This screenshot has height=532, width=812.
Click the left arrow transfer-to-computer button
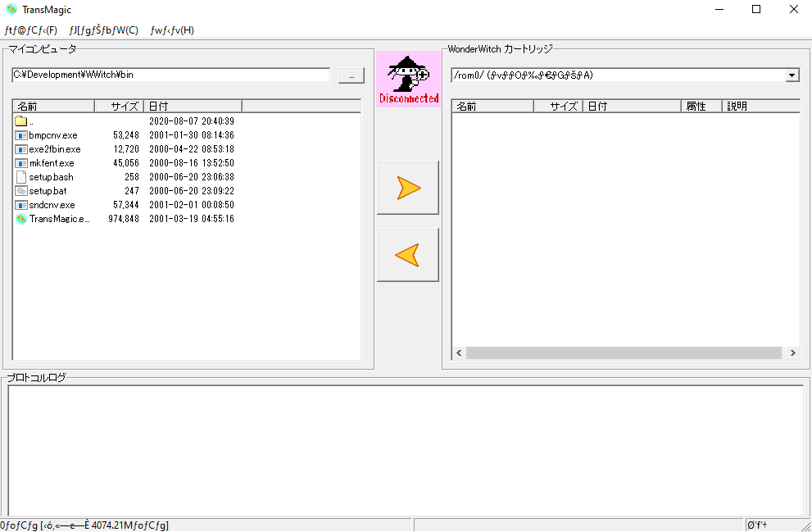(408, 255)
